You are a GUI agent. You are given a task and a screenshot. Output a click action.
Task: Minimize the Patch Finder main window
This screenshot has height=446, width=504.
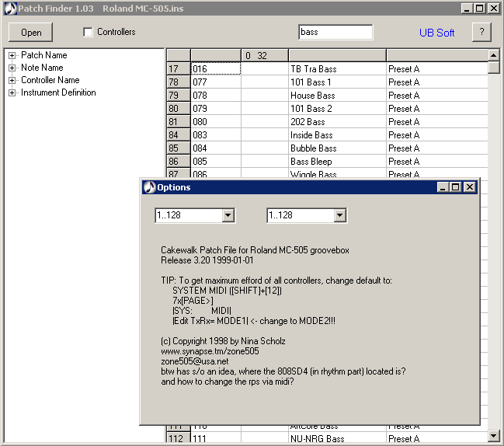coord(467,9)
